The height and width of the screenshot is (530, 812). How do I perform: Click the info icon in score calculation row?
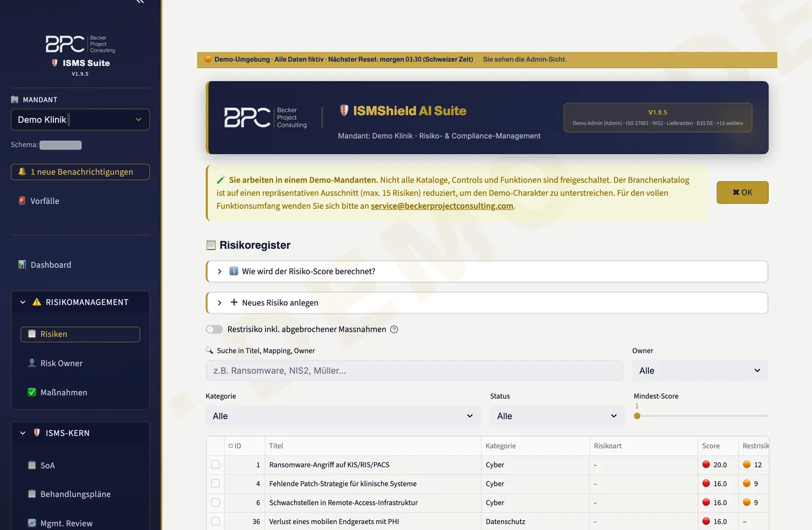(x=234, y=271)
